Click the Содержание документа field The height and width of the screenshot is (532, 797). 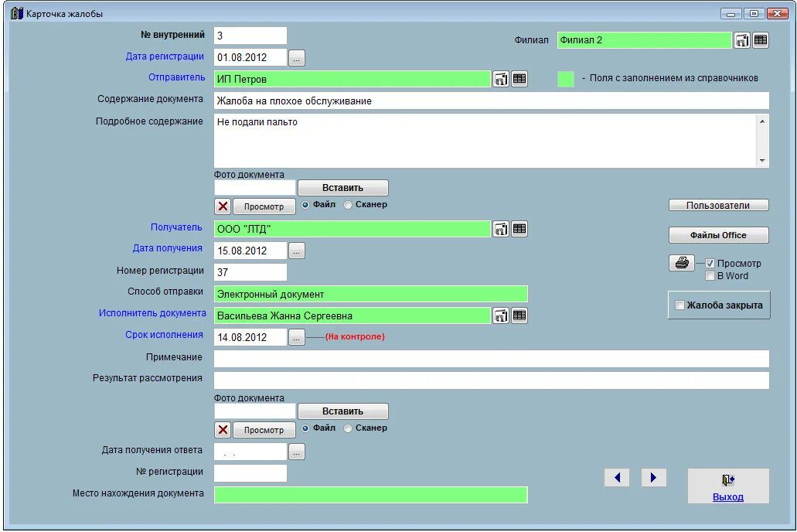click(x=492, y=101)
